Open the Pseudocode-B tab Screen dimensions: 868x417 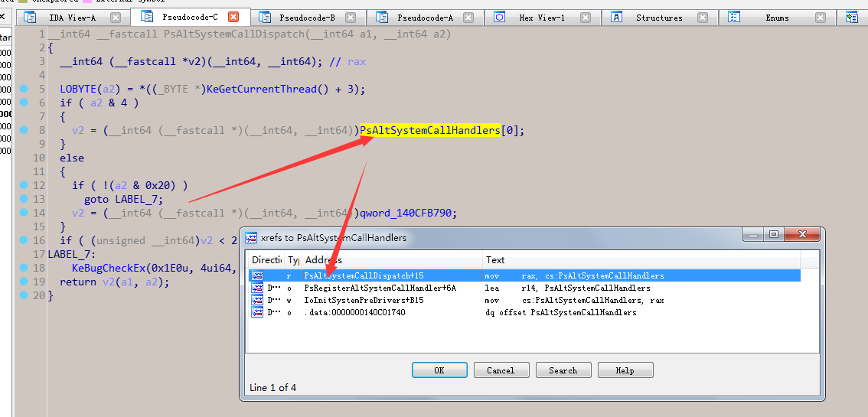point(307,18)
